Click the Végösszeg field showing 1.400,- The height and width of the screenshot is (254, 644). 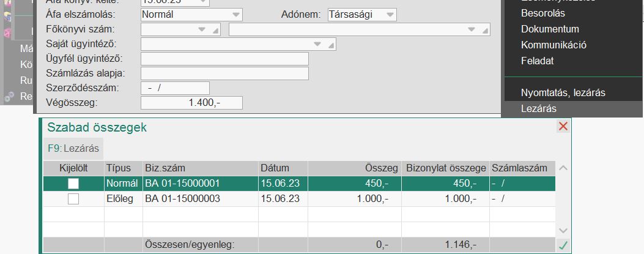191,103
